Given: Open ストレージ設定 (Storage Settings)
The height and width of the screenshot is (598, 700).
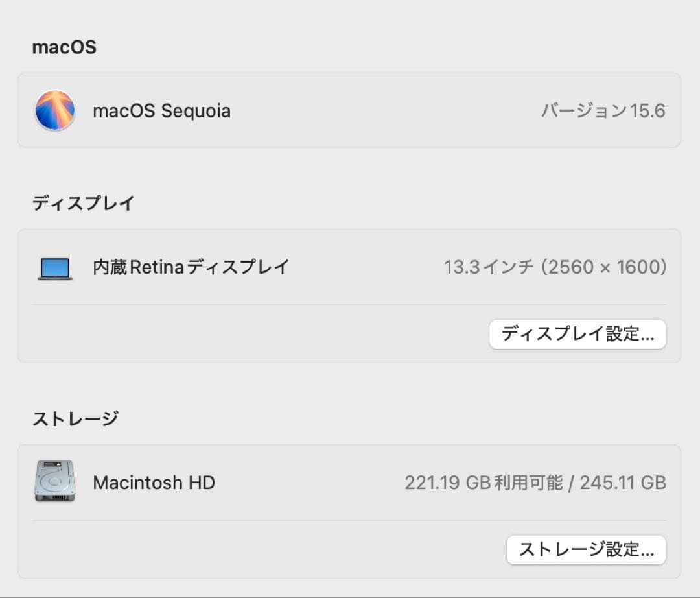Looking at the screenshot, I should point(585,549).
